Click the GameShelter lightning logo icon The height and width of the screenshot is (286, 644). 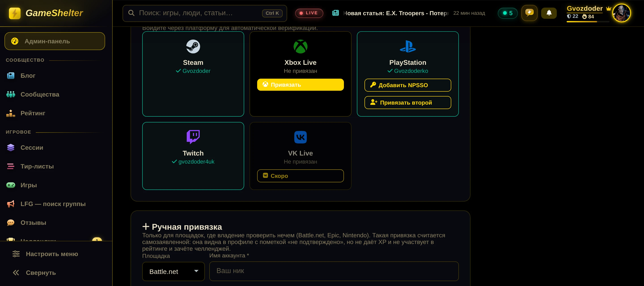pos(15,13)
